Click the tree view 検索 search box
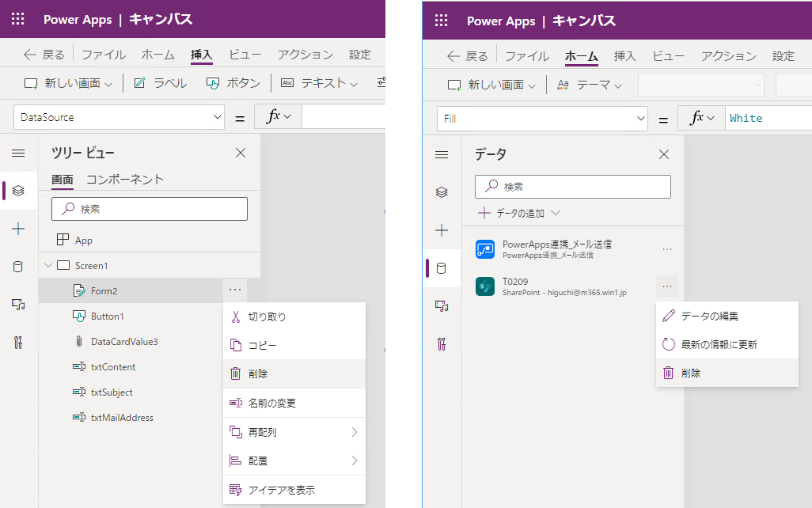Screen dimensions: 812x508 coord(150,209)
